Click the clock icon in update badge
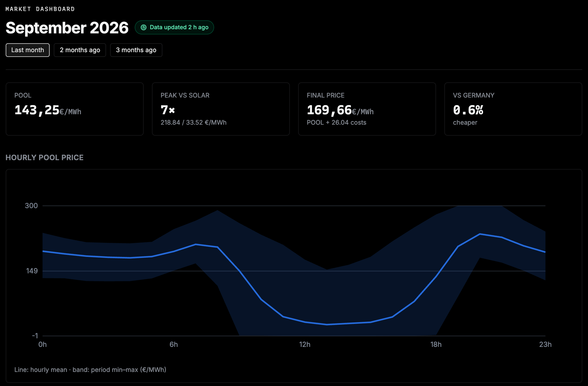The width and height of the screenshot is (588, 386). click(143, 27)
